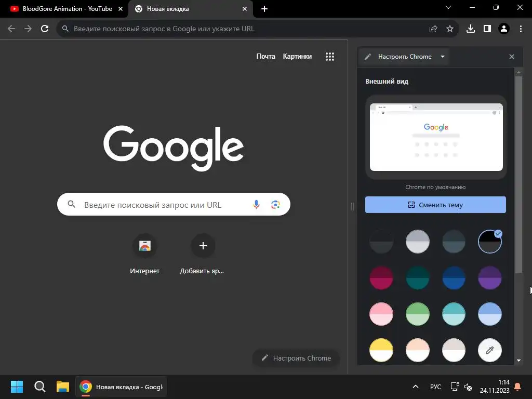Pick the peach color swatch

point(418,350)
